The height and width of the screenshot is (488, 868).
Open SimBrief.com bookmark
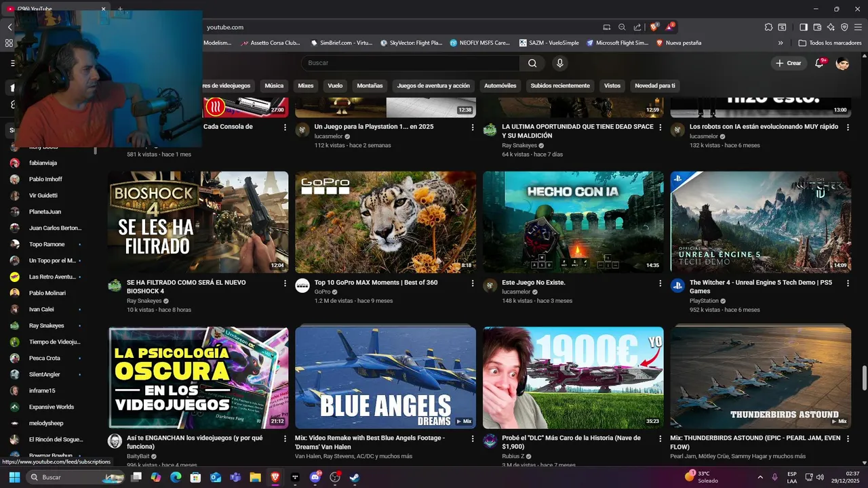(x=342, y=43)
